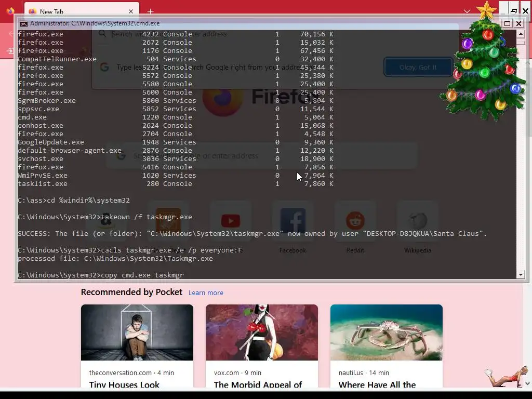Click the Firefox icon in the title bar
The image size is (532, 399).
(x=10, y=11)
